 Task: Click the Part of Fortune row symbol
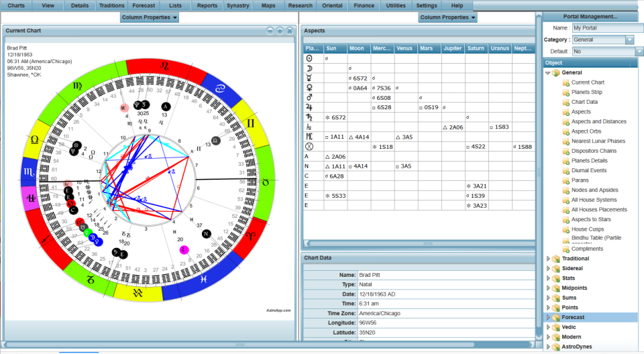click(309, 147)
